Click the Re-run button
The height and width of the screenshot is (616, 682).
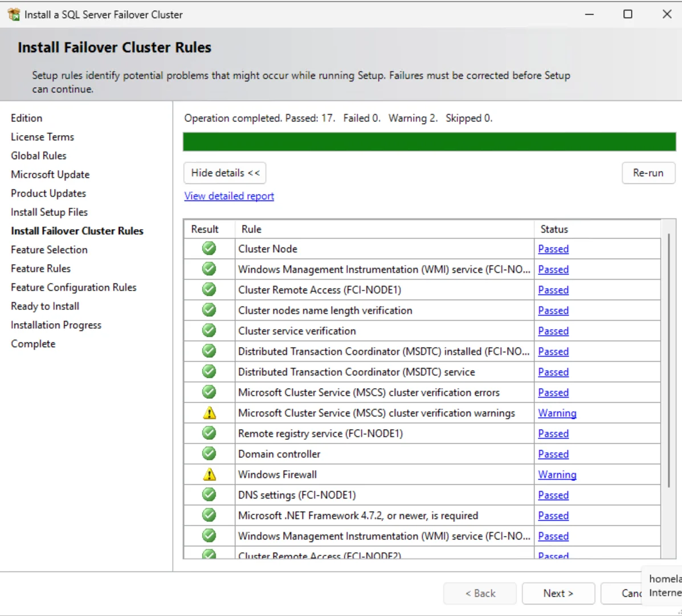[x=648, y=173]
